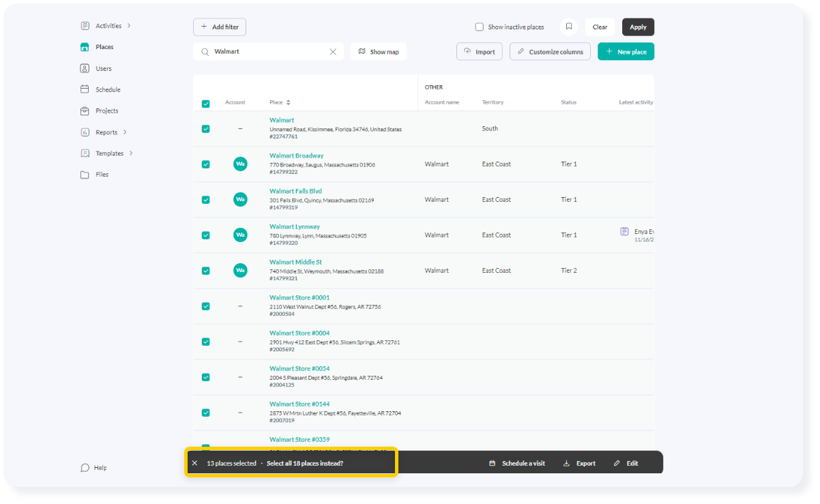The width and height of the screenshot is (820, 504).
Task: Open the Walmart Store #0001 link
Action: tap(299, 297)
